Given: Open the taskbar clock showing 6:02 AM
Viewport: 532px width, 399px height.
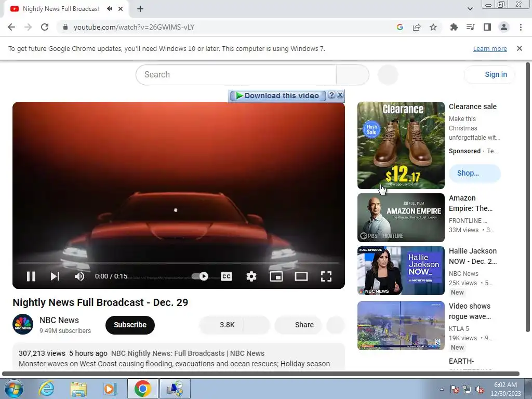Looking at the screenshot, I should 505,389.
